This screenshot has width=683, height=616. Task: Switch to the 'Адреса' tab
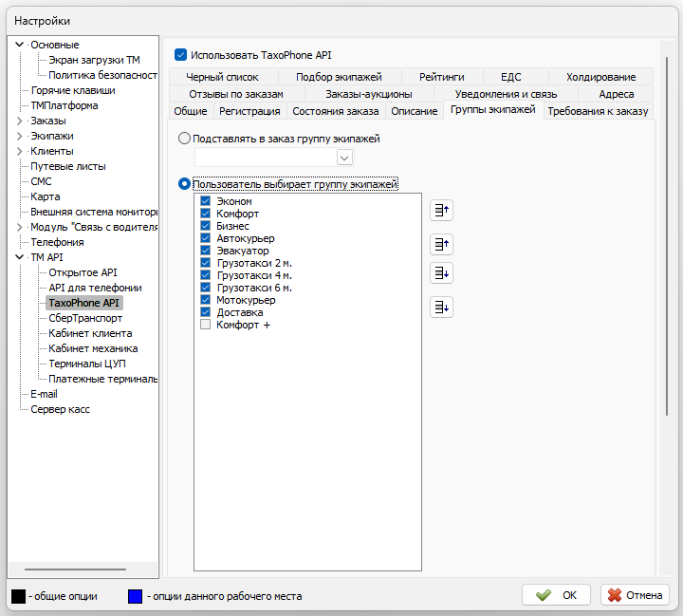(x=617, y=94)
